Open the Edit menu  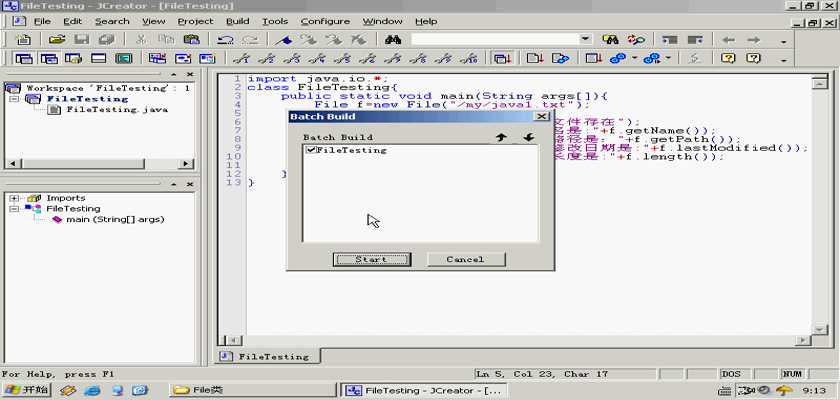[72, 21]
